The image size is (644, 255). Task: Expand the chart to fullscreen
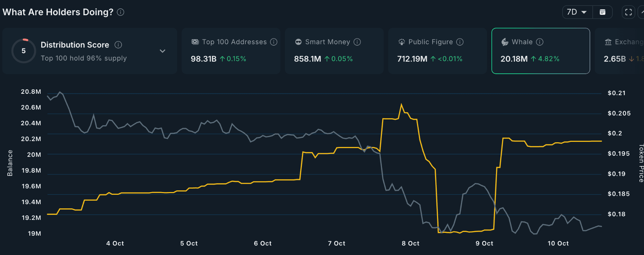point(628,12)
